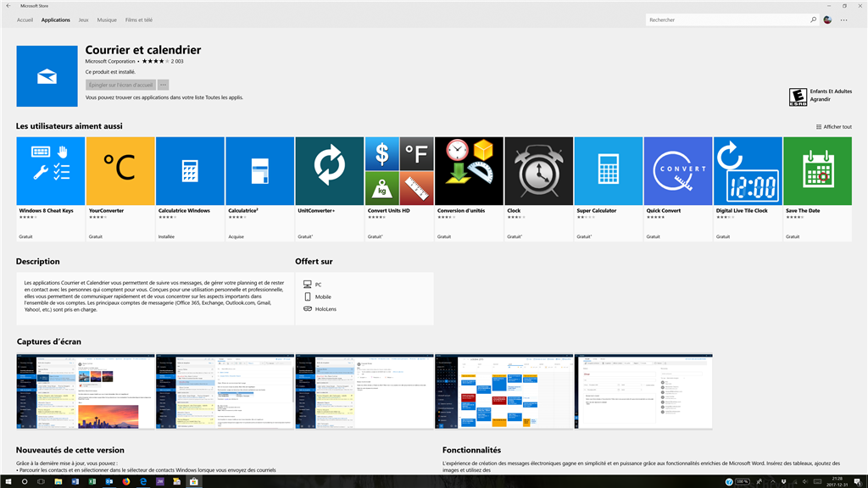
Task: Open the Calculatrice² app tile
Action: coord(259,189)
